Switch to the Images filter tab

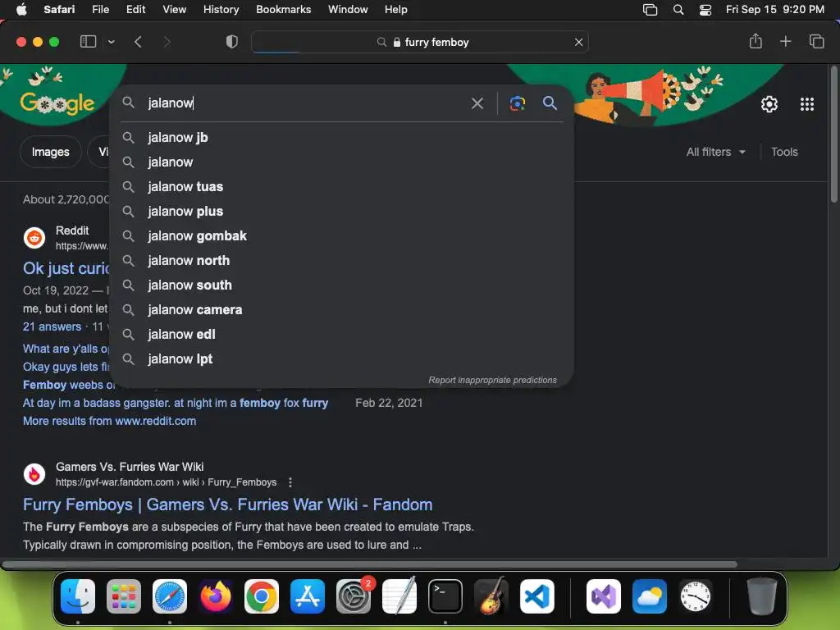[x=50, y=152]
